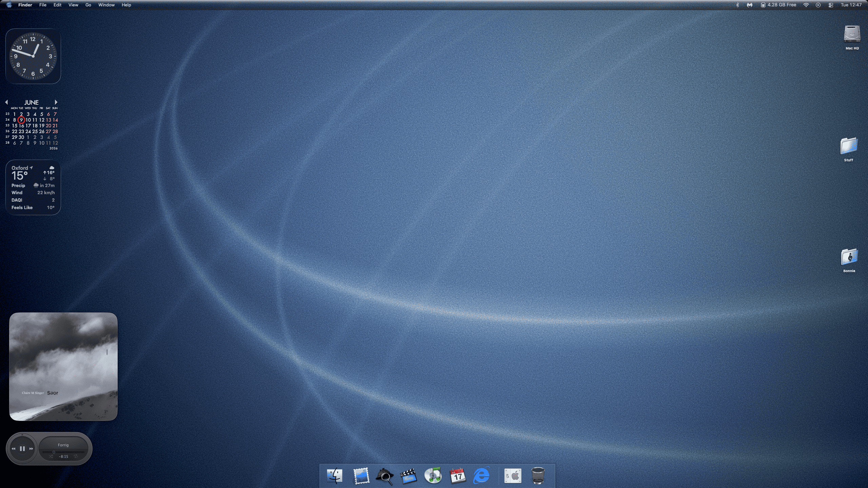The height and width of the screenshot is (488, 868).
Task: Launch the clapperboard movie app in Dock
Action: click(409, 476)
